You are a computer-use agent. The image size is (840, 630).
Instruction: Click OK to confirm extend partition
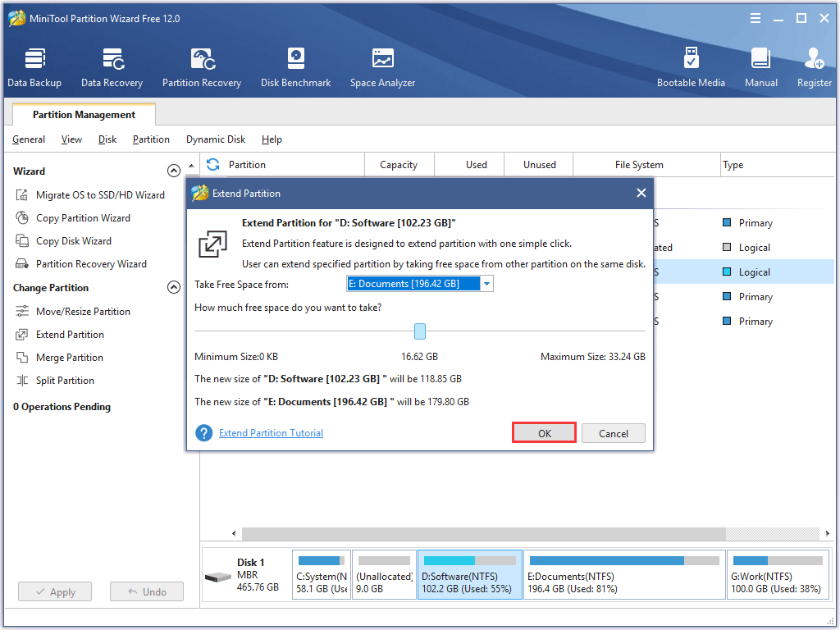coord(545,433)
